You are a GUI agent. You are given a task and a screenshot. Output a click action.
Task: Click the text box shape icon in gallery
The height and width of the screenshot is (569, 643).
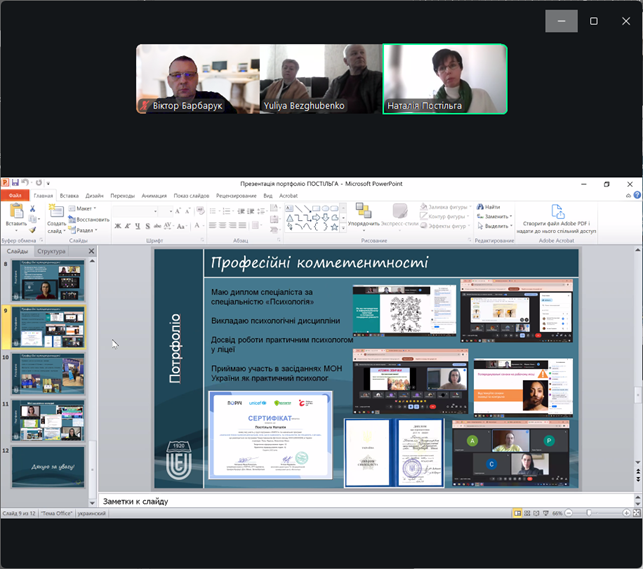[x=289, y=209]
